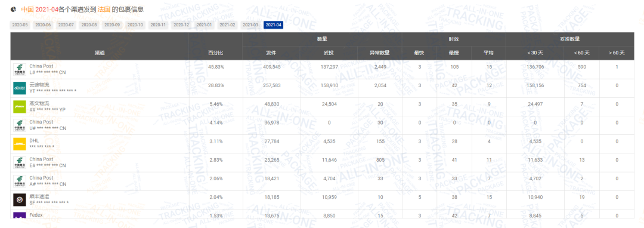Viewport: 644px width, 228px height.
Task: Click the 百分比 column header
Action: click(x=215, y=53)
